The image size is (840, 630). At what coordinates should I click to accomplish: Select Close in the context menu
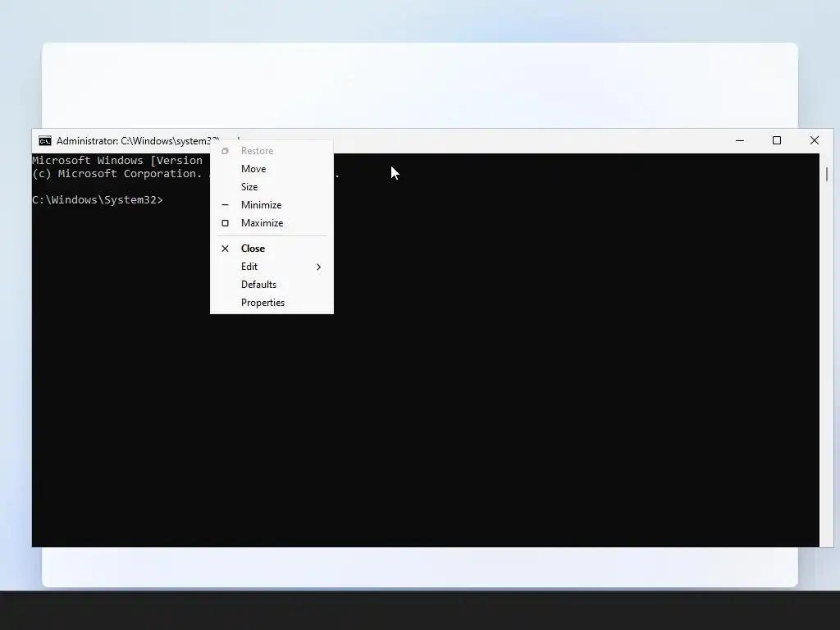pyautogui.click(x=272, y=249)
